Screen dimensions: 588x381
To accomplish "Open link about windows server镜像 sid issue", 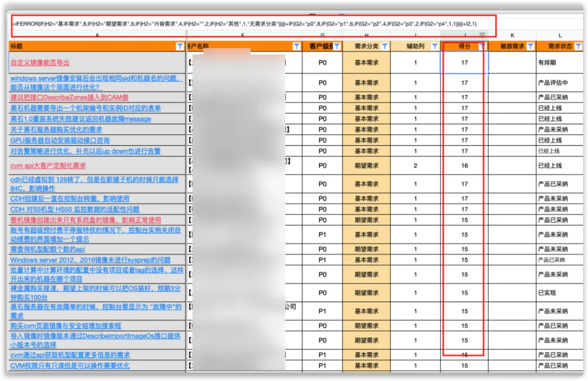I will pyautogui.click(x=96, y=83).
